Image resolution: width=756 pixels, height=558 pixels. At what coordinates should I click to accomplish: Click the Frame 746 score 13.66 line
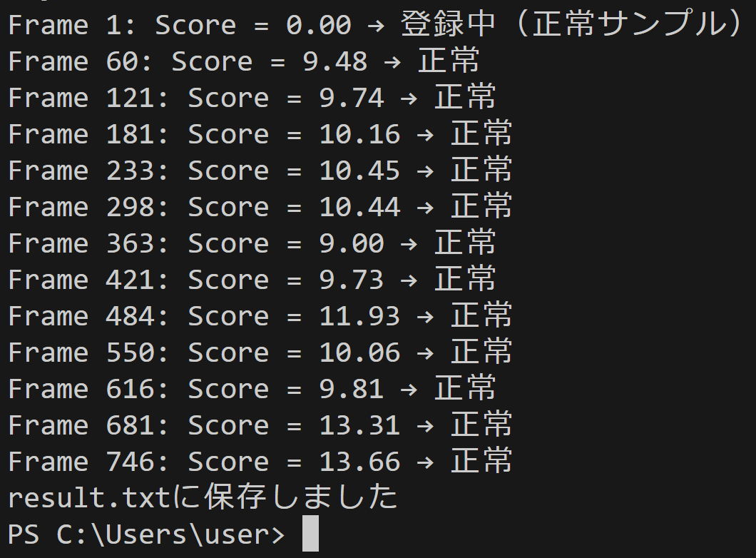pos(260,461)
